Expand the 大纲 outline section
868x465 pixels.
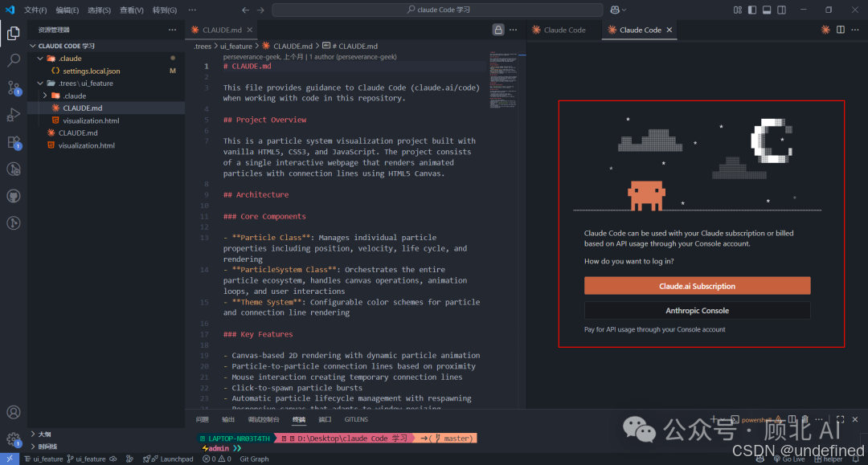33,434
